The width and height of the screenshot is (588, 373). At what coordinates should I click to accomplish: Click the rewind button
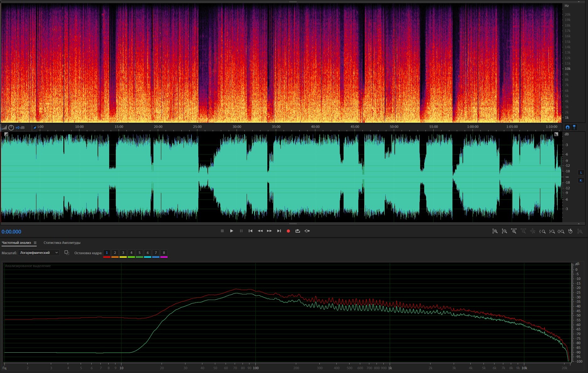(x=260, y=231)
